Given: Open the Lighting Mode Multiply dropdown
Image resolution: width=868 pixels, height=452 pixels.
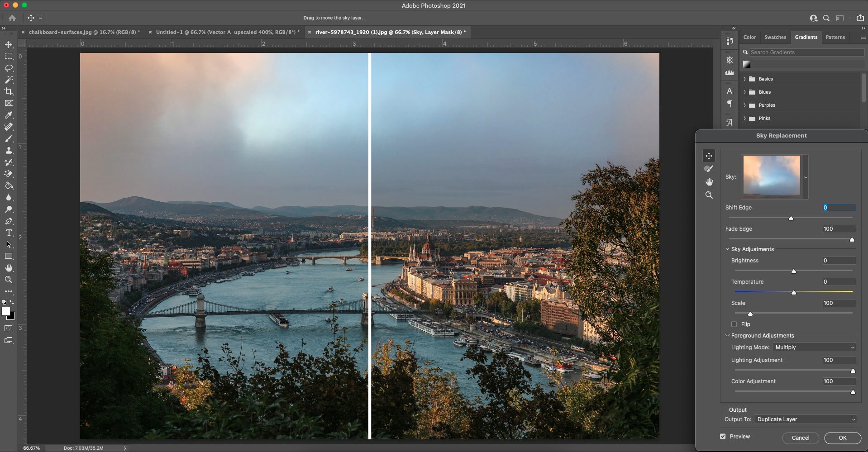Looking at the screenshot, I should 814,347.
